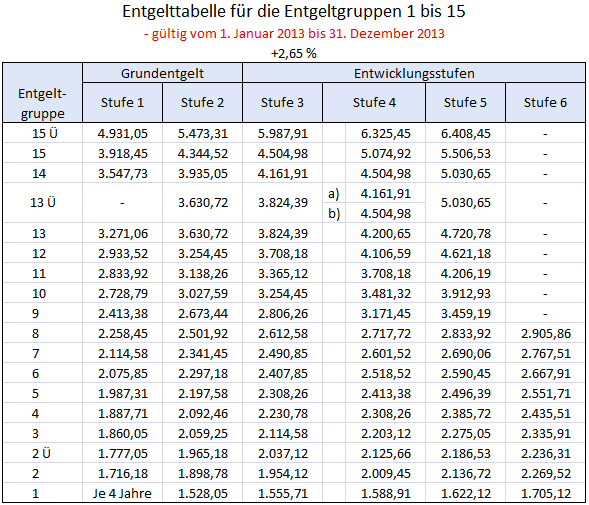Screen dimensions: 589x505
Task: Select the b) sub-row value 4.504,98
Action: (x=385, y=213)
